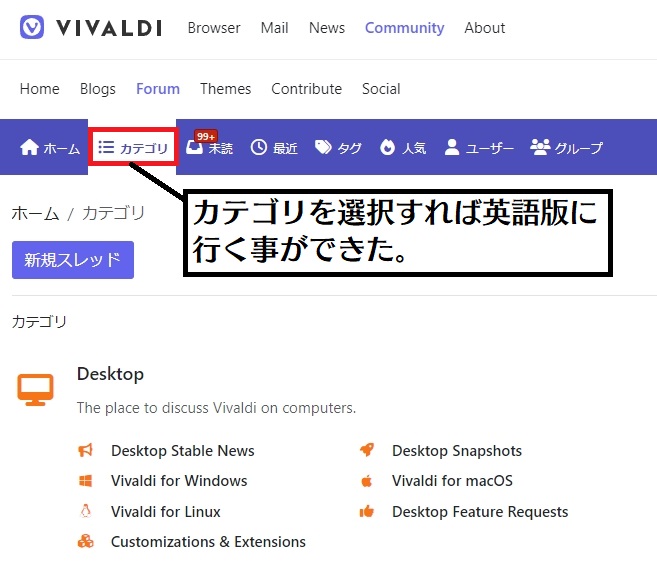Click the thumbs-up Feature Requests icon

(367, 511)
